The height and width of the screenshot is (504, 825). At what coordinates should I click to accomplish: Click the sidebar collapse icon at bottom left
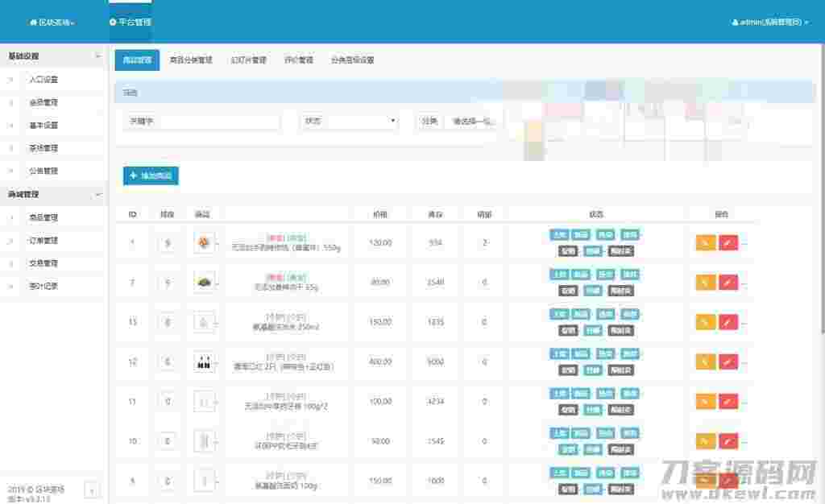coord(92,489)
